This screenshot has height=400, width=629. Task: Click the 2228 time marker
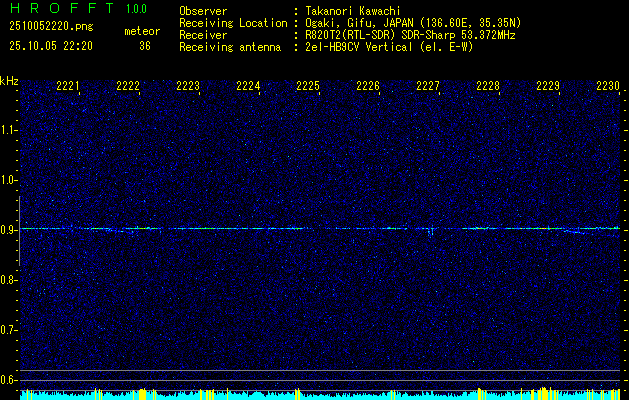coord(488,86)
